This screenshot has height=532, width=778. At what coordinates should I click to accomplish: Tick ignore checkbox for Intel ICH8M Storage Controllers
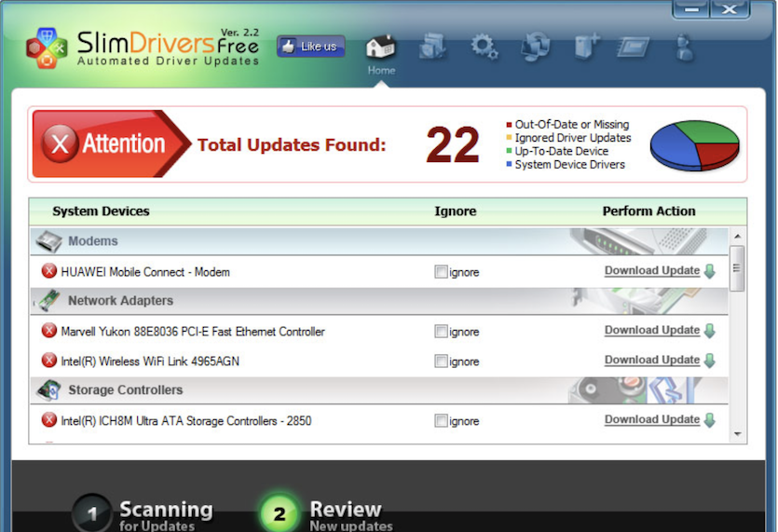tap(441, 420)
